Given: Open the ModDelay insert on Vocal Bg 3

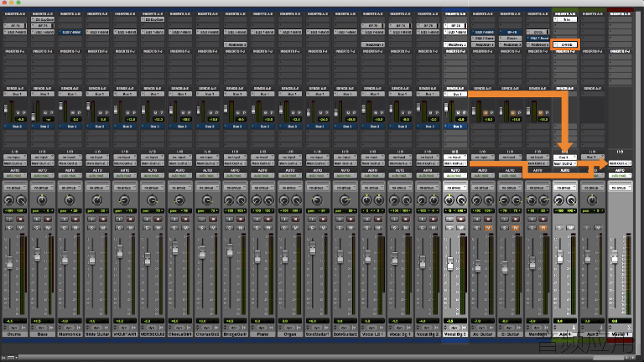Looking at the screenshot, I should click(x=455, y=44).
